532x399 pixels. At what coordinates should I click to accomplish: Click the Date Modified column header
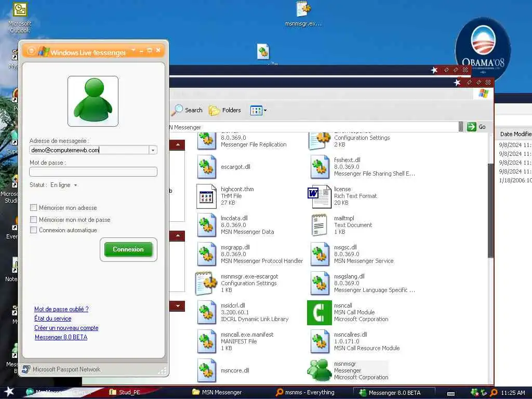(x=514, y=134)
